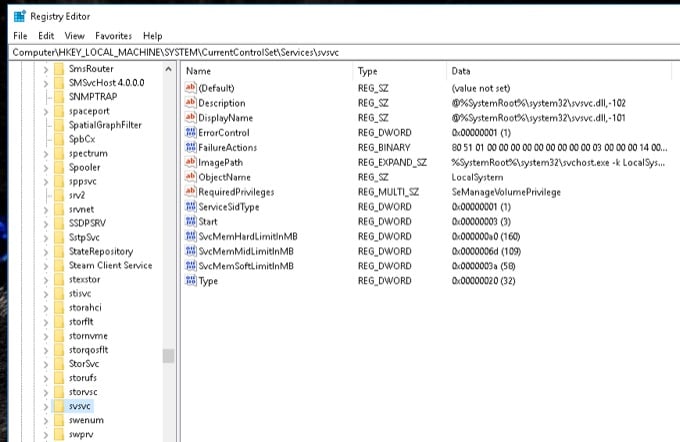Click the SmsRouter folder icon
680x442 pixels.
(59, 69)
